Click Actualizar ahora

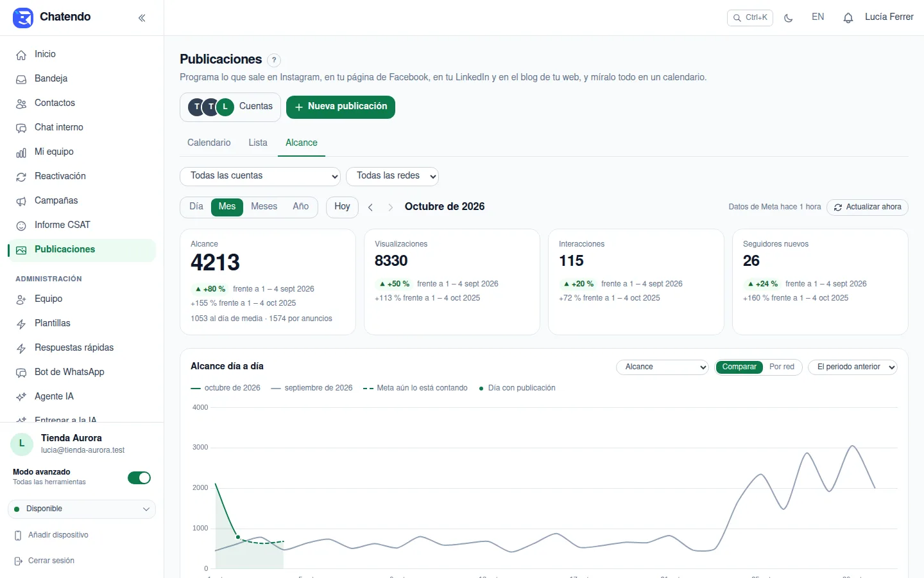pyautogui.click(x=868, y=207)
